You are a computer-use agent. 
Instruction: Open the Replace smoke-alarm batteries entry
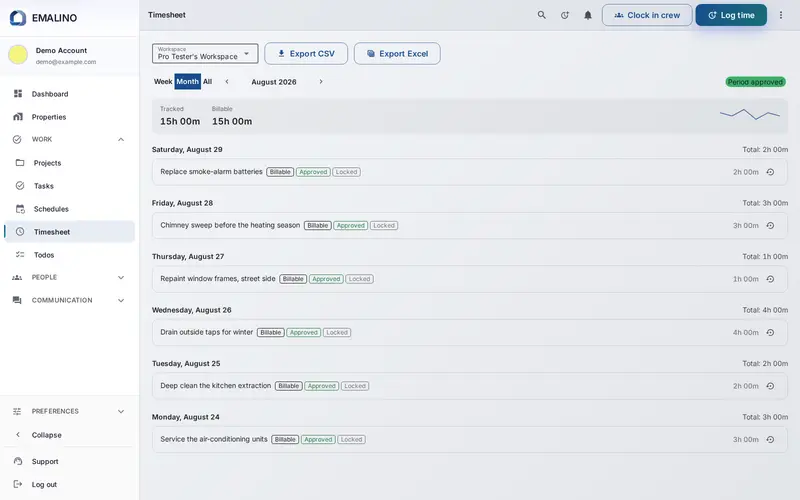[469, 172]
